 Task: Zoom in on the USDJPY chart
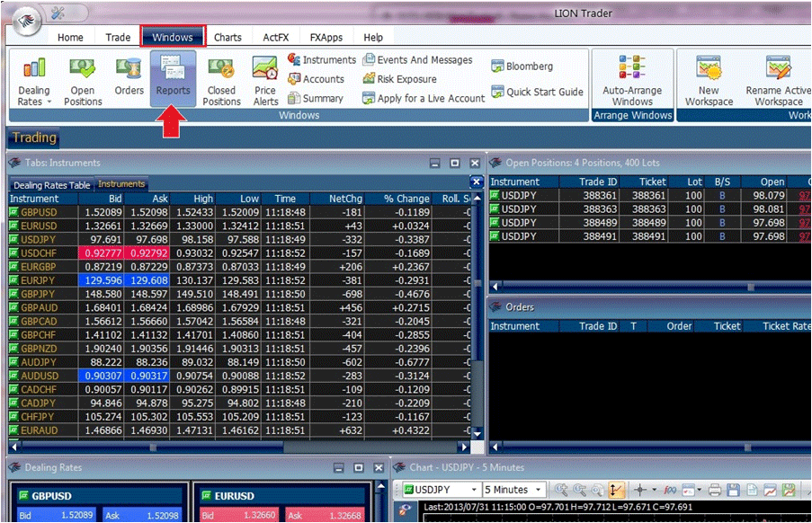[561, 490]
